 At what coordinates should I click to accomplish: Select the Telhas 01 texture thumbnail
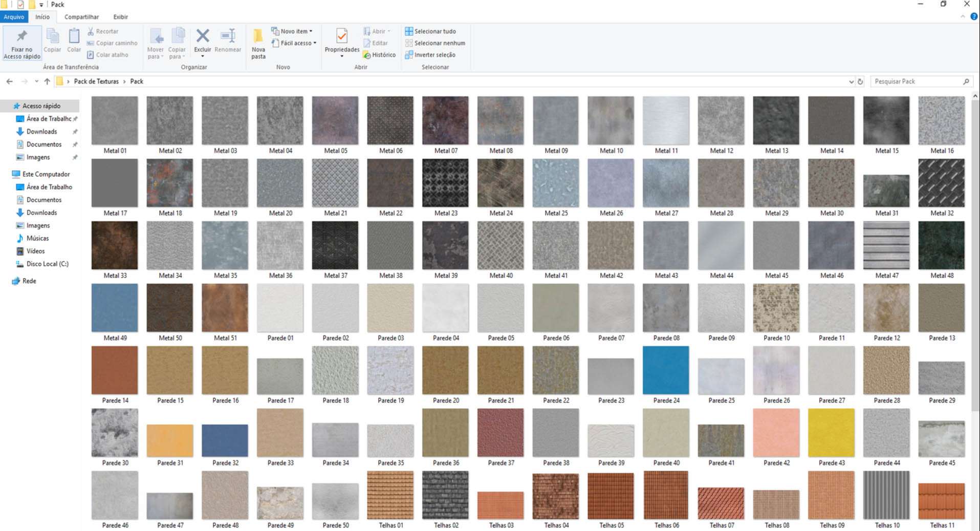click(x=390, y=495)
